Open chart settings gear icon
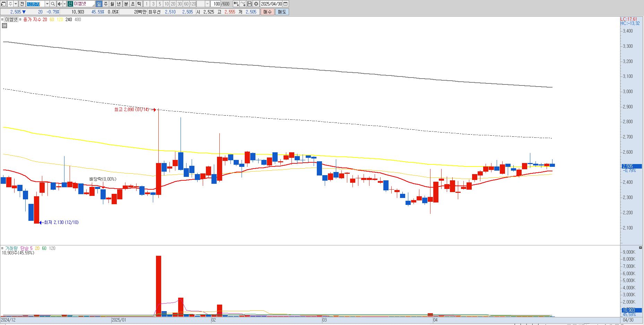Screen dimensions: 644x325 point(256,4)
